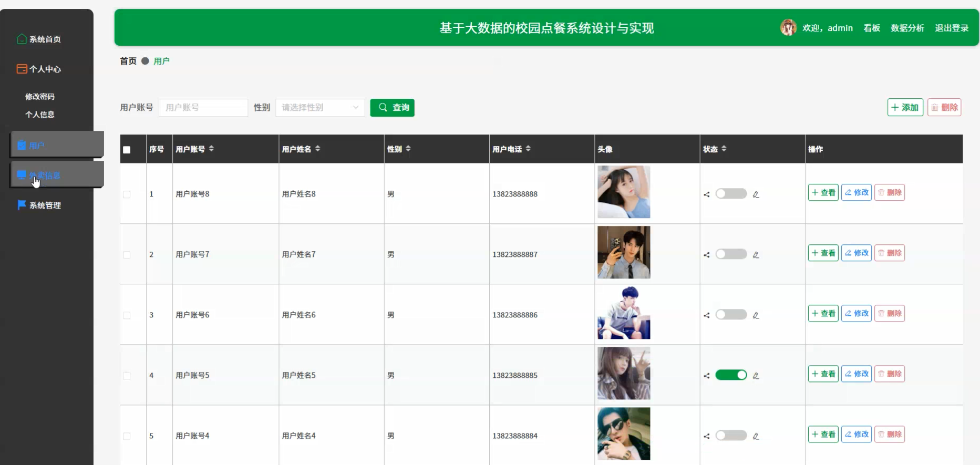Click pencil icon in 用户账号7 status cell
980x465 pixels.
(x=756, y=255)
